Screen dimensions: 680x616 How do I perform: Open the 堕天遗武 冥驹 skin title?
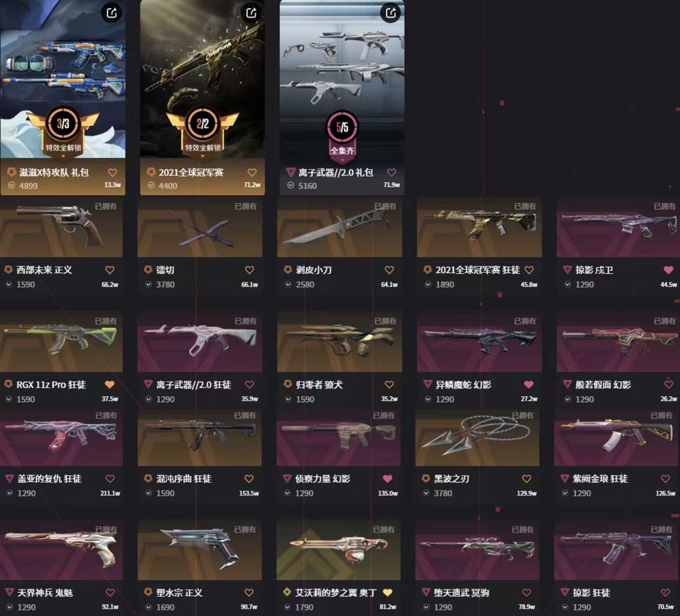pos(462,593)
